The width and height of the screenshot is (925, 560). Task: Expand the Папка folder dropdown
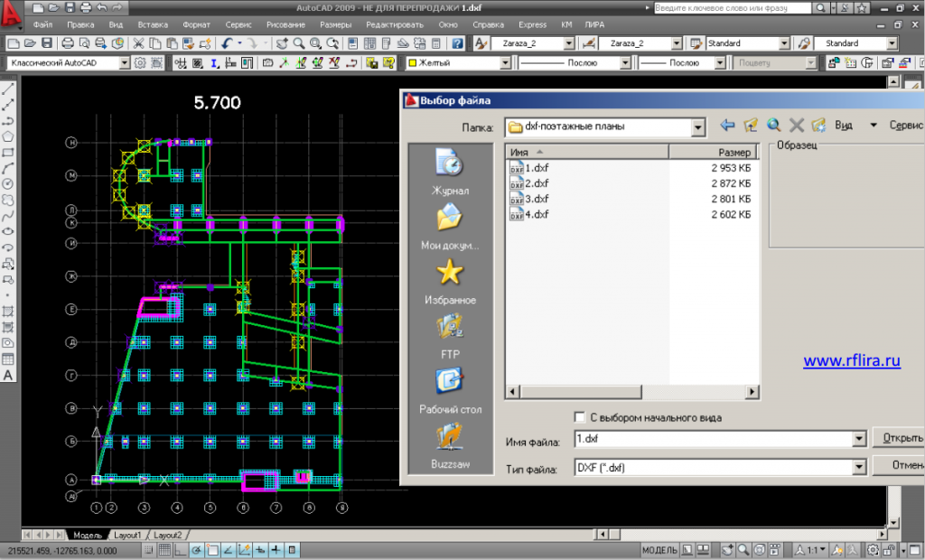(x=697, y=127)
